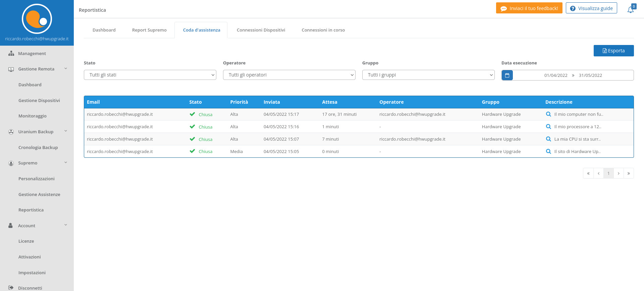Open the magnifier for 'Il sito di Hardware Up..'
Viewport: 644px width, 291px height.
pos(548,151)
